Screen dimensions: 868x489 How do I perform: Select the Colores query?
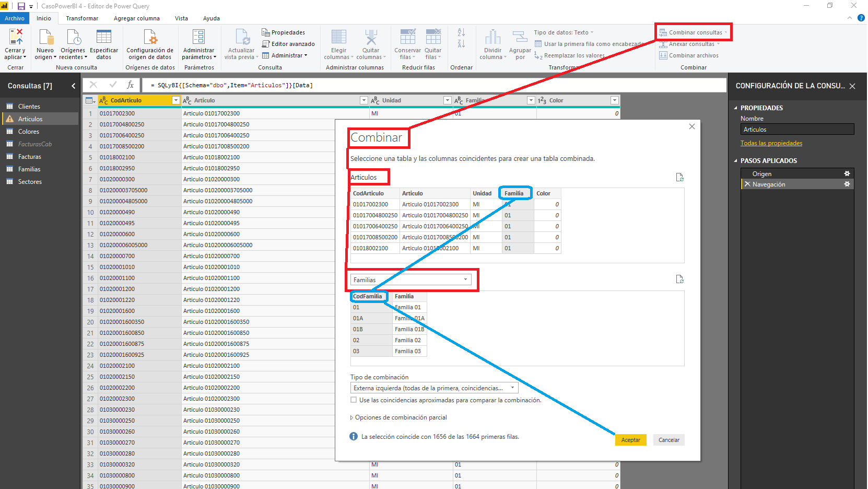(x=40, y=132)
